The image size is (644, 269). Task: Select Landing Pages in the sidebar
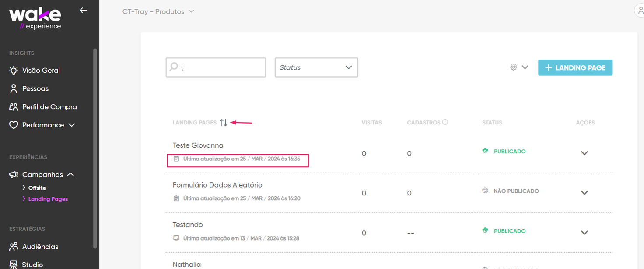48,199
